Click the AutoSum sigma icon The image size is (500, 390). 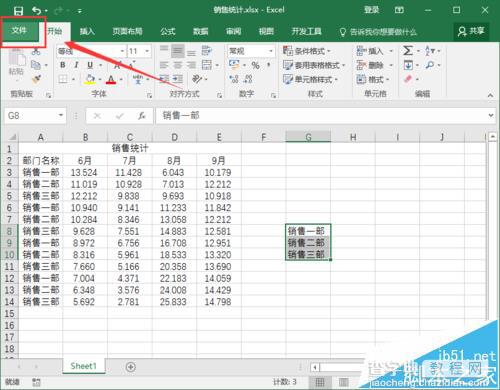tap(408, 51)
